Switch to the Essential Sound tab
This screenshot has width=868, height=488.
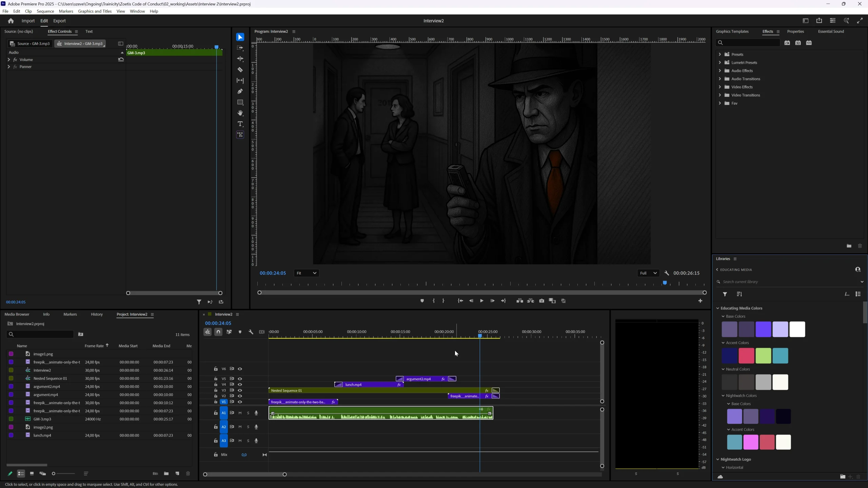click(x=831, y=32)
